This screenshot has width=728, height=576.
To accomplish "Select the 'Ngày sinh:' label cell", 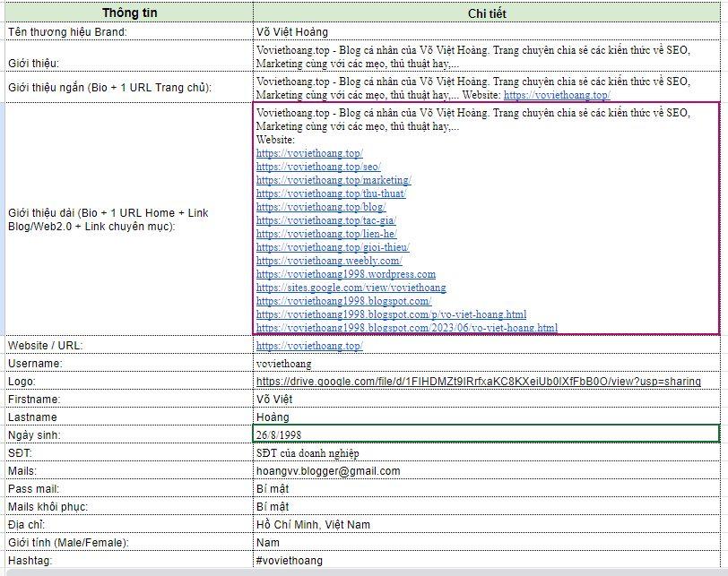I will click(129, 434).
